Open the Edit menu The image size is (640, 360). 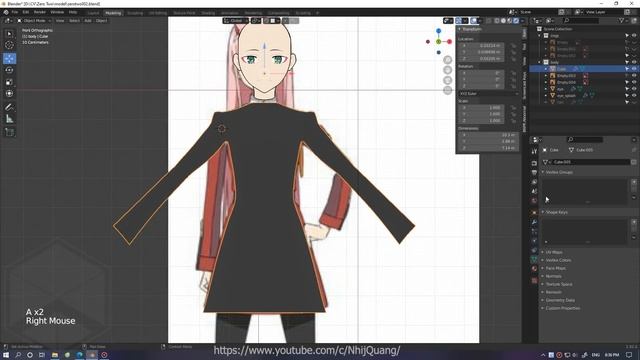coord(26,12)
